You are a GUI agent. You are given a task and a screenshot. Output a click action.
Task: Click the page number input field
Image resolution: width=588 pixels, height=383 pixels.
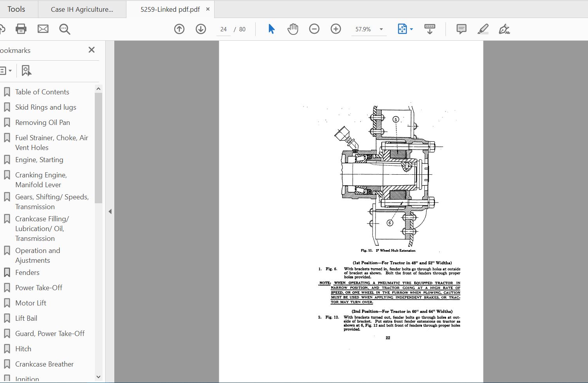click(x=224, y=29)
